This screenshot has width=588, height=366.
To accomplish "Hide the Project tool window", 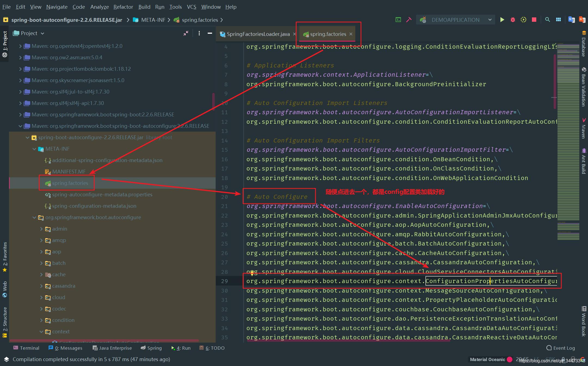I will (210, 33).
